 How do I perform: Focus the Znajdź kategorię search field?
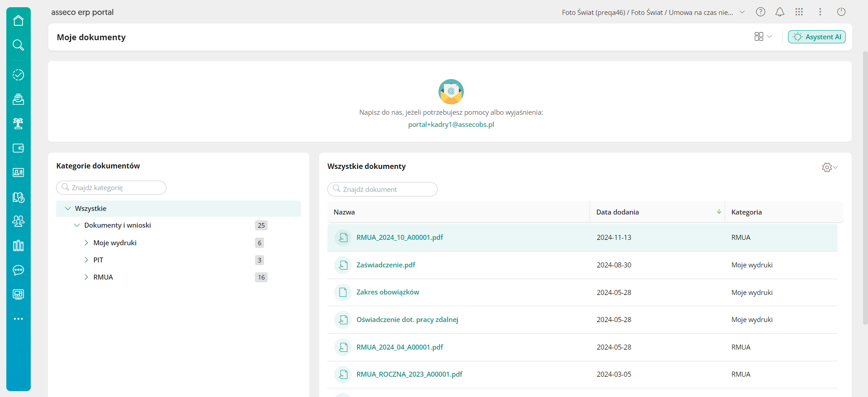point(111,188)
